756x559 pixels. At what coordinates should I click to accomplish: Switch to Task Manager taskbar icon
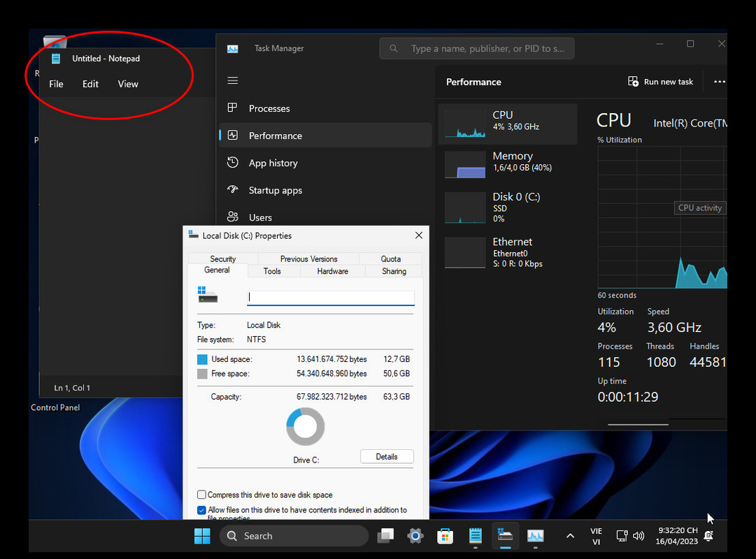(535, 536)
